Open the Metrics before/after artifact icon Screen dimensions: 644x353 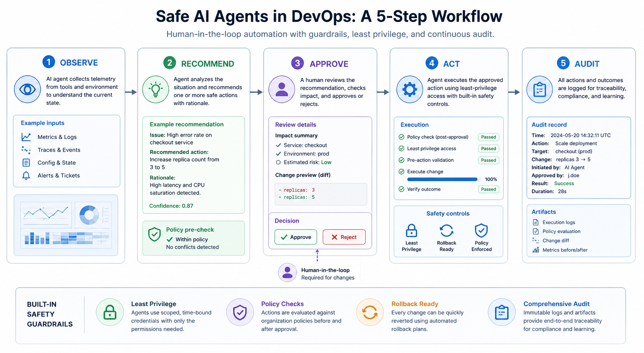[x=536, y=250]
